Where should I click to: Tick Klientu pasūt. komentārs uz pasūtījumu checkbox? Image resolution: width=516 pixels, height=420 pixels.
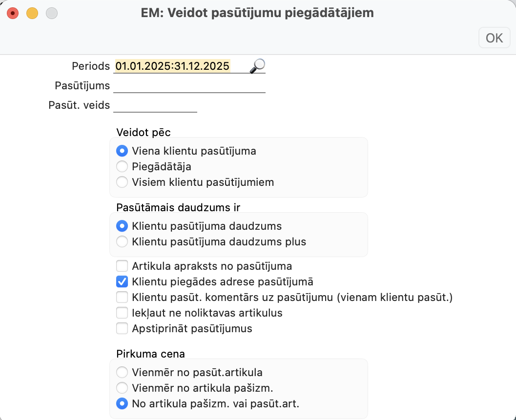tap(122, 298)
